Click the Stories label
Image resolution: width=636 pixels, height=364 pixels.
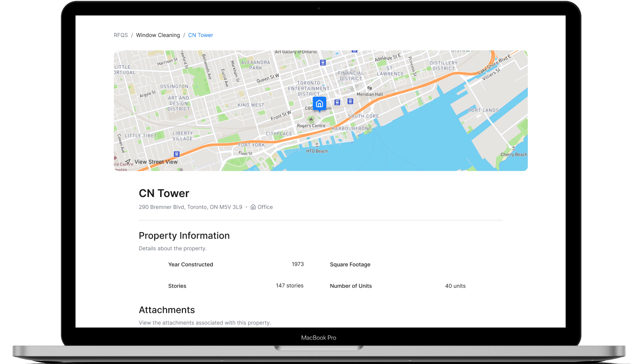[177, 286]
